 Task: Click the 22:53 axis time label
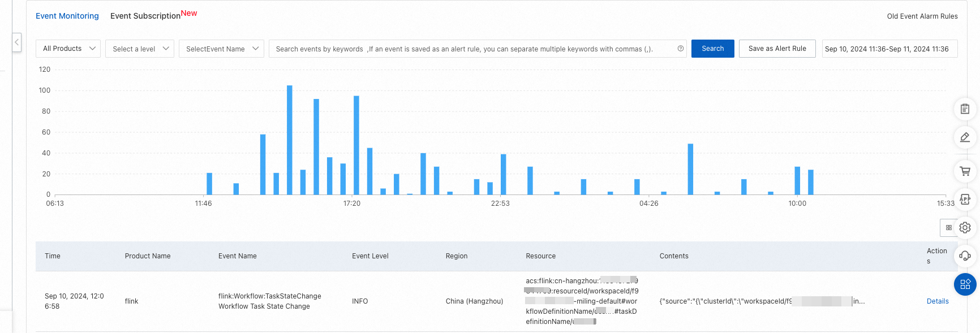pyautogui.click(x=500, y=204)
